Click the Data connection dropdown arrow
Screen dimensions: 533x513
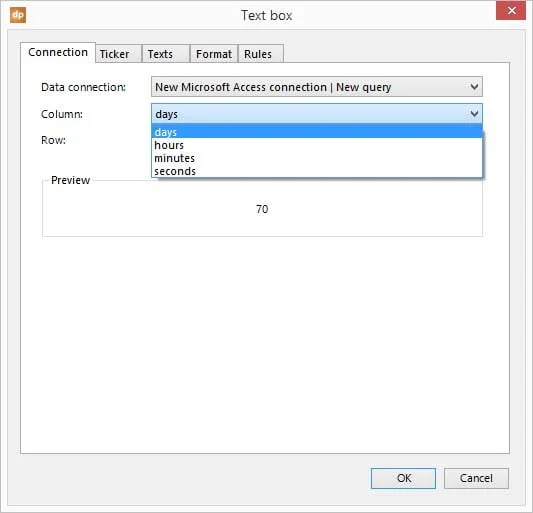474,87
